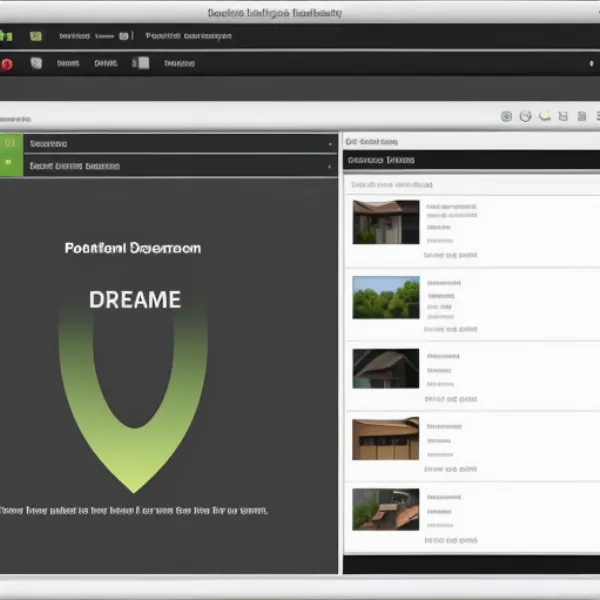Click the white square icon in second toolbar row
Viewport: 600px width, 600px height.
pyautogui.click(x=143, y=63)
